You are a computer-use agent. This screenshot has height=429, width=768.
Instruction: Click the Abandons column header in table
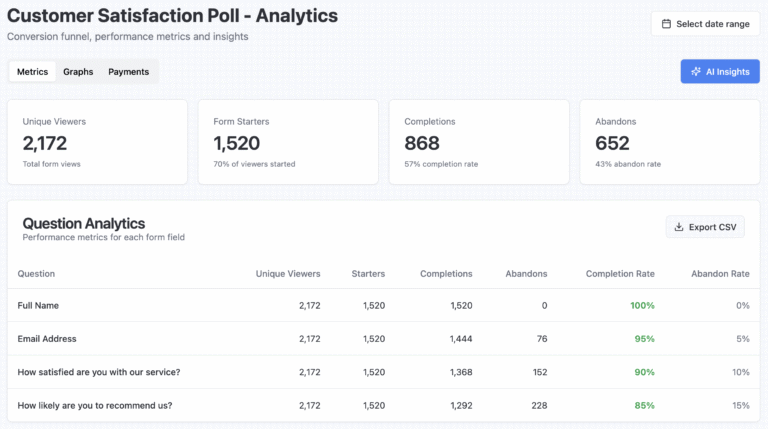[x=526, y=273]
